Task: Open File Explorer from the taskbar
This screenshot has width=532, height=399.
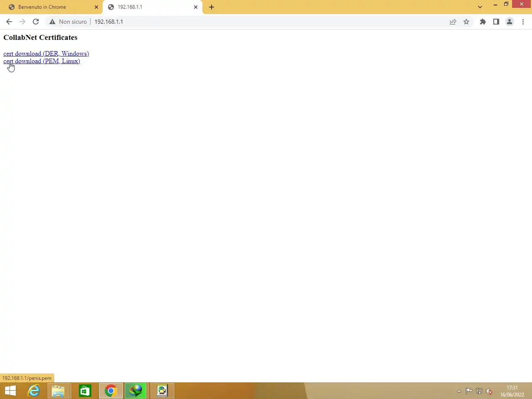Action: tap(58, 391)
